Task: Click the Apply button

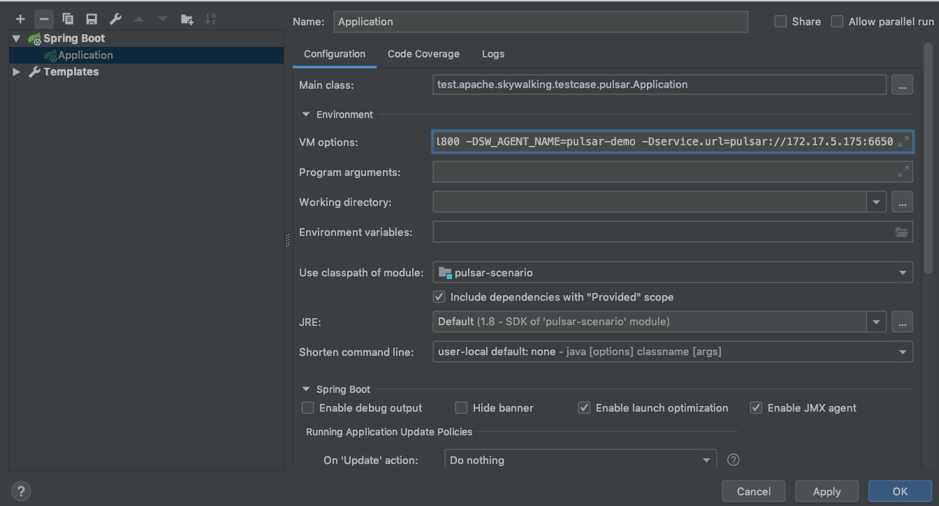Action: coord(826,492)
